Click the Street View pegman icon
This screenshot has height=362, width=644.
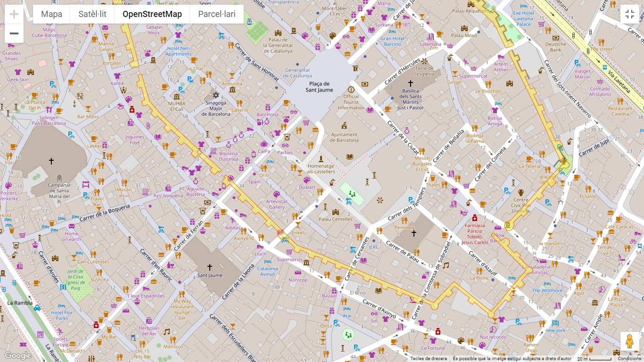(629, 341)
